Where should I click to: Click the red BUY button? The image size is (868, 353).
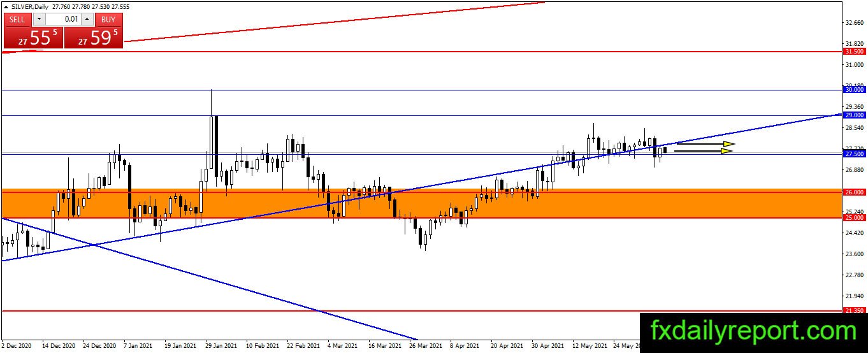(x=108, y=19)
